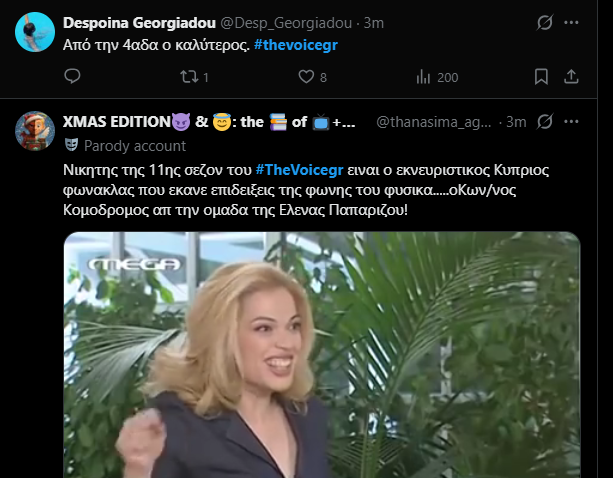The height and width of the screenshot is (478, 613).
Task: Open view analytics showing 200 views
Action: click(425, 77)
